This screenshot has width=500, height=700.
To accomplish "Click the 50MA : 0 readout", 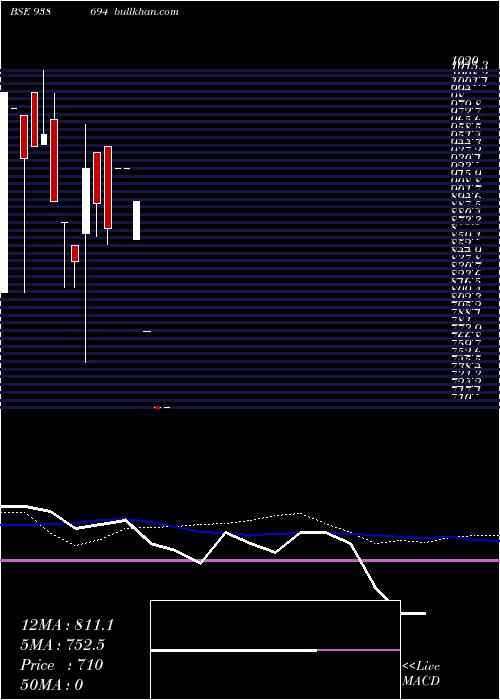I will [52, 684].
